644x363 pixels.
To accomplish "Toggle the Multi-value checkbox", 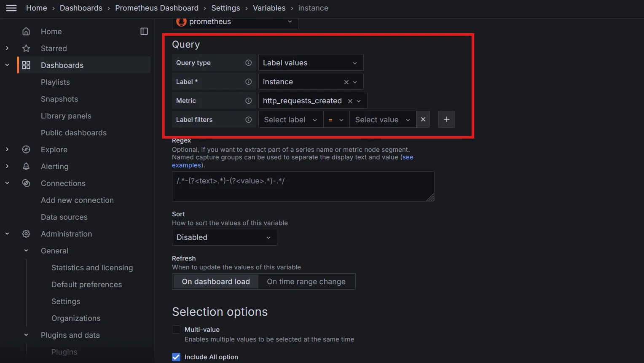I will coord(176,330).
